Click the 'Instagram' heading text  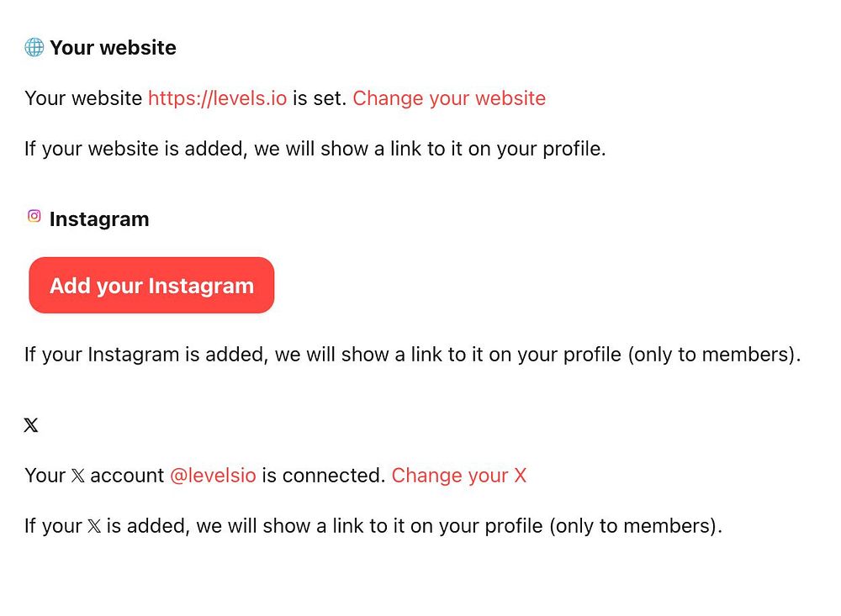coord(99,219)
